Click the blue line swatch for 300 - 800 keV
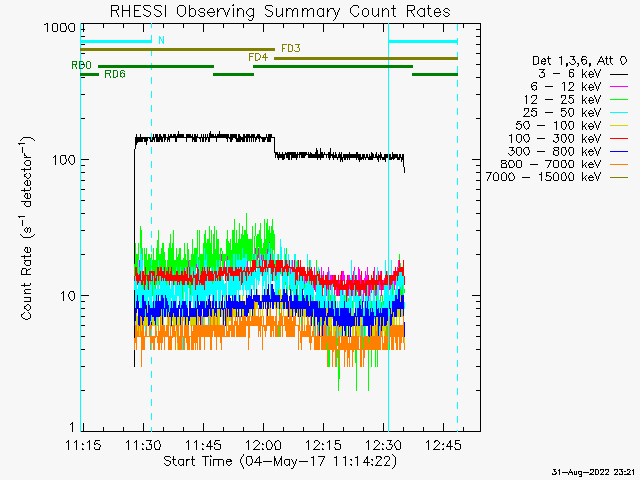 (619, 151)
